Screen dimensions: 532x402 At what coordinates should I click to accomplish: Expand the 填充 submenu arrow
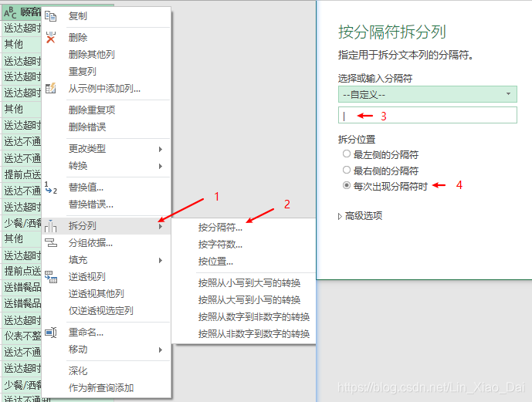pyautogui.click(x=161, y=260)
